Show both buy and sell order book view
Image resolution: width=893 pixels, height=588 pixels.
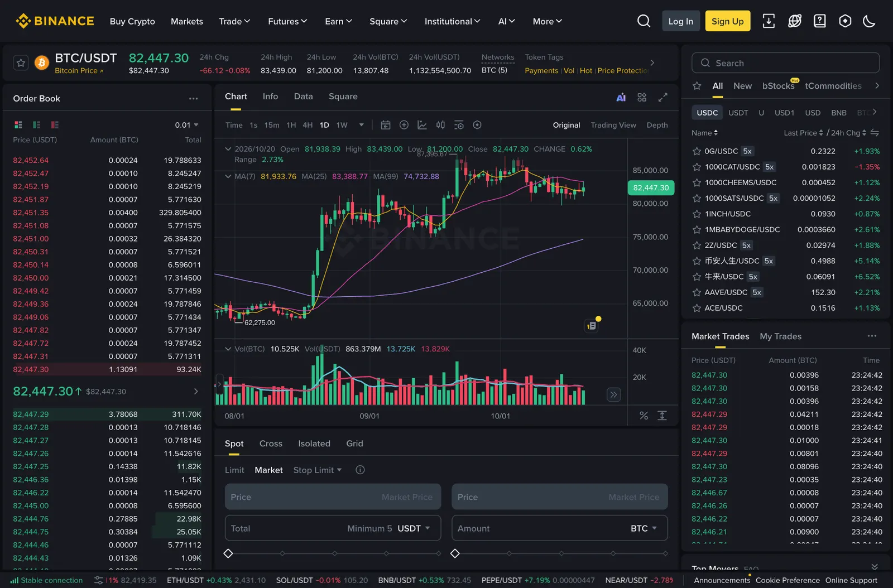coord(18,125)
